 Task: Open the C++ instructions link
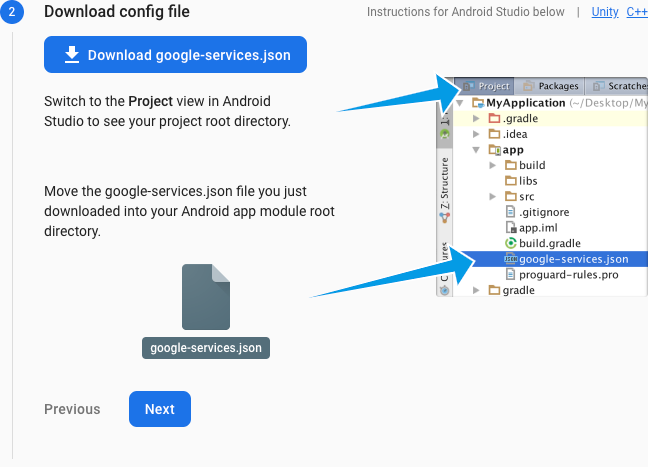(x=636, y=12)
